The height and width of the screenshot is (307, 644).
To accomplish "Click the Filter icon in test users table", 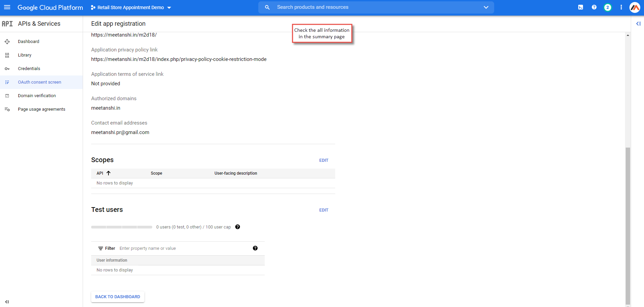I will pos(101,248).
